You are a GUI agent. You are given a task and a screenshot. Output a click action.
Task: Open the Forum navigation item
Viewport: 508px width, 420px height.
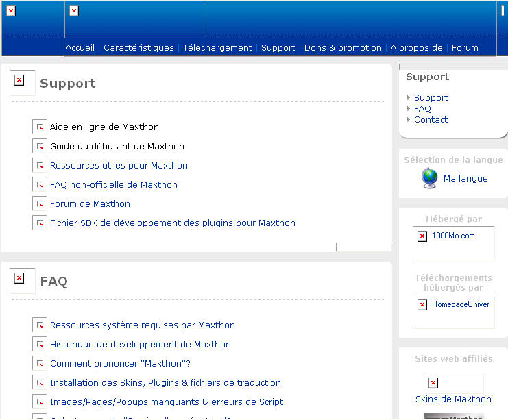click(465, 47)
